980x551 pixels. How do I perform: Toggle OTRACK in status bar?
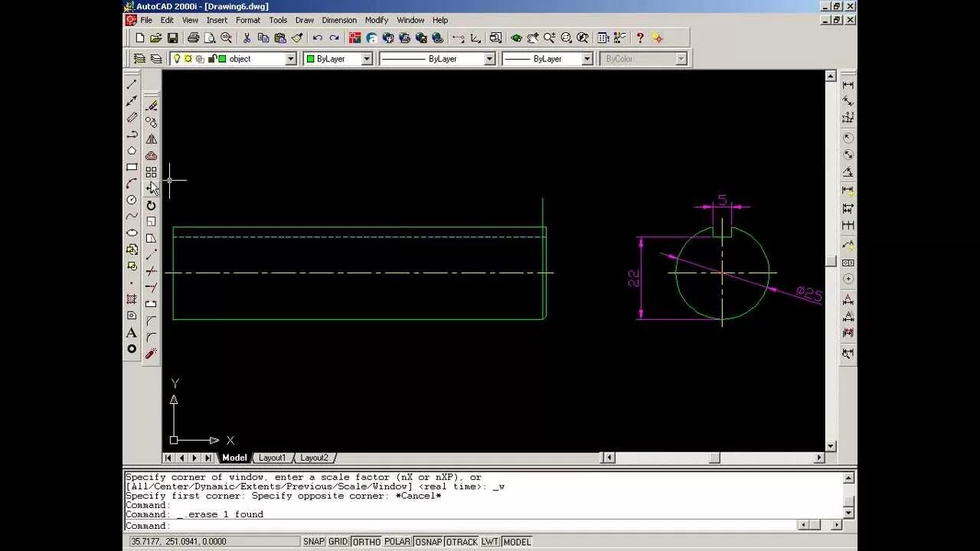pyautogui.click(x=462, y=542)
